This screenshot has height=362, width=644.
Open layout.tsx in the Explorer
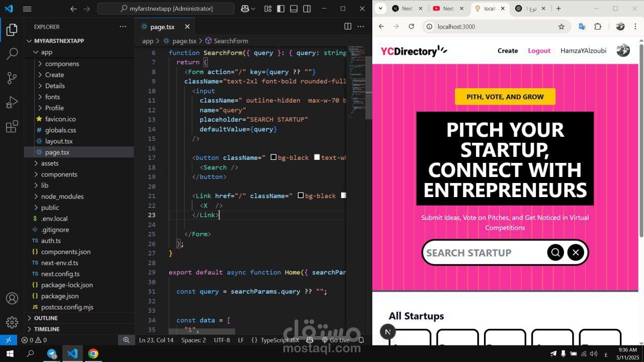pos(59,141)
